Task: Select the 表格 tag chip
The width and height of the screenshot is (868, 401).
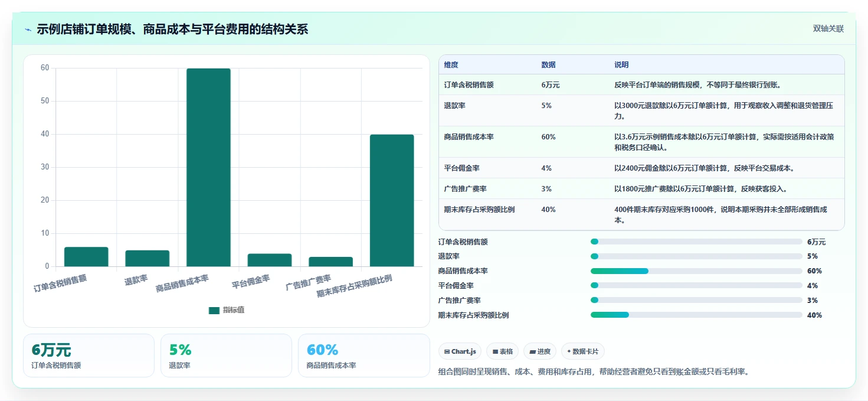Action: coord(502,351)
